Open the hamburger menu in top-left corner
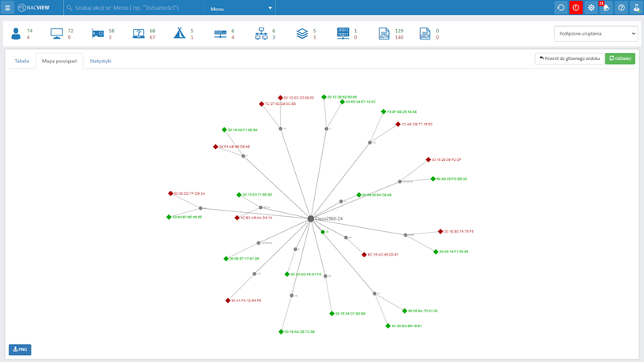644x362 pixels. click(x=8, y=8)
